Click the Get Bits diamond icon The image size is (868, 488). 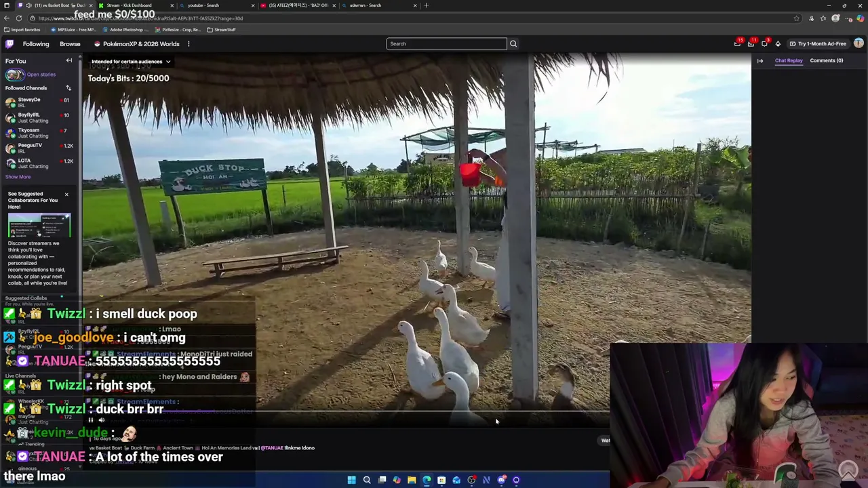coord(778,44)
